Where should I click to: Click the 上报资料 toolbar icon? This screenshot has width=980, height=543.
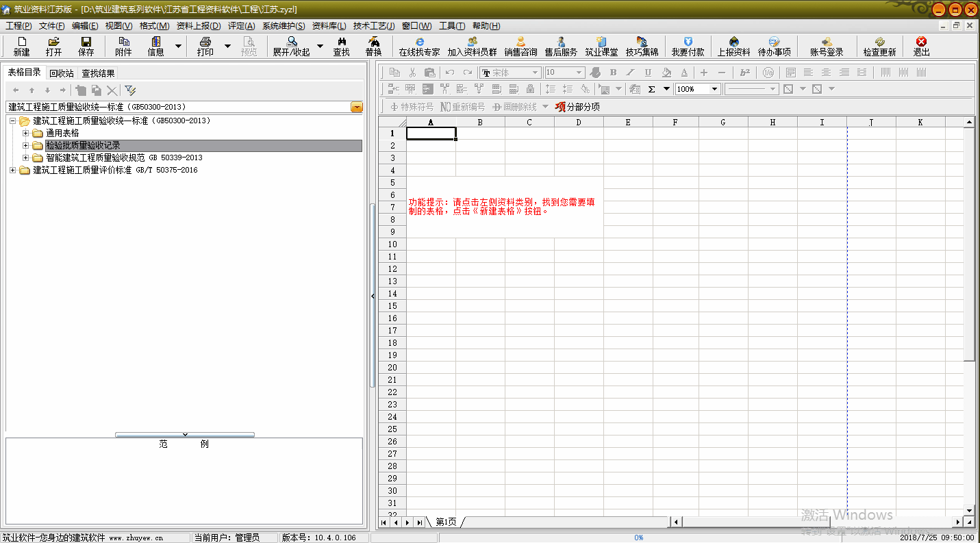[x=733, y=46]
